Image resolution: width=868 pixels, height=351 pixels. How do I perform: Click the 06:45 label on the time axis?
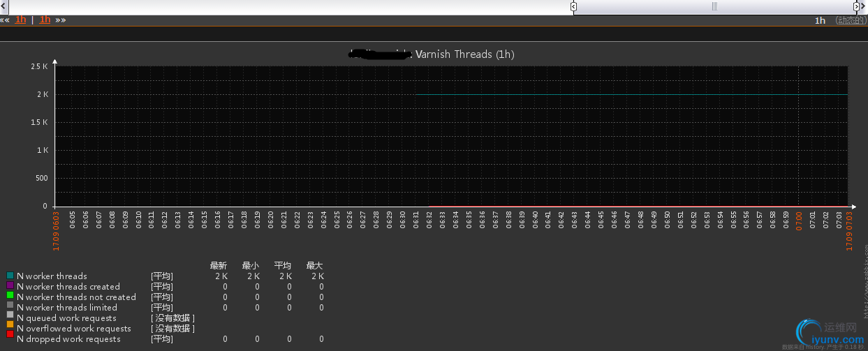coord(601,221)
